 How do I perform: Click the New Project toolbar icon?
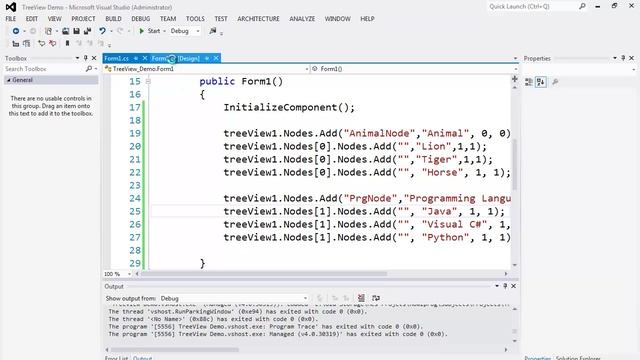(48, 31)
